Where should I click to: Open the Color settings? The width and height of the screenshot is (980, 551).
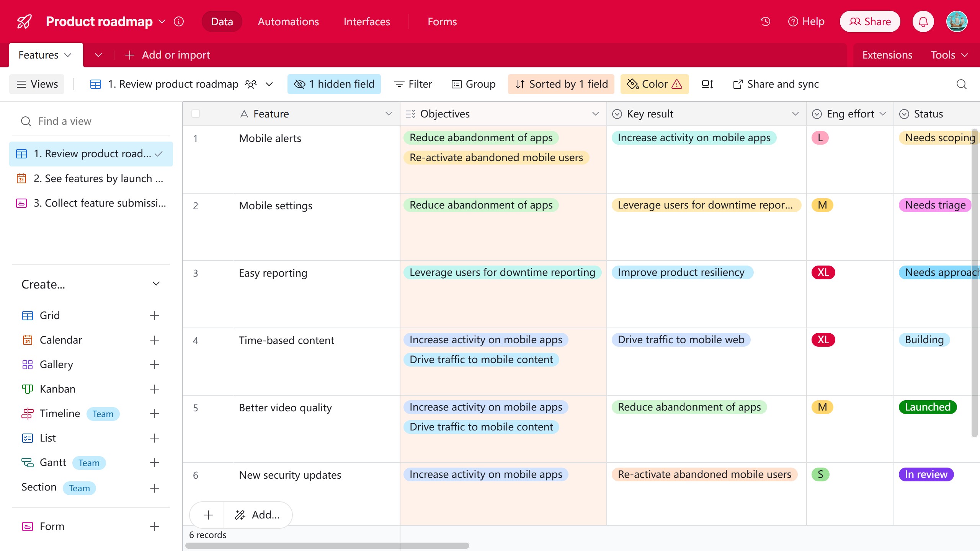coord(655,84)
